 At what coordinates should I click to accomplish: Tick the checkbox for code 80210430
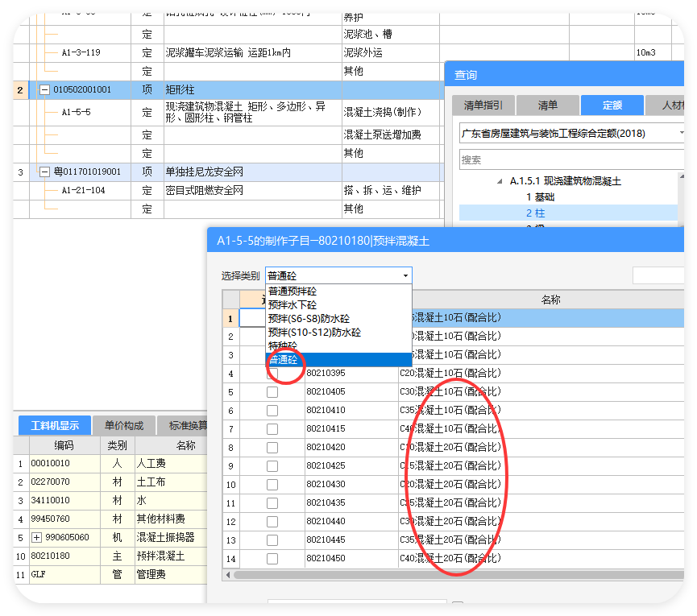272,485
